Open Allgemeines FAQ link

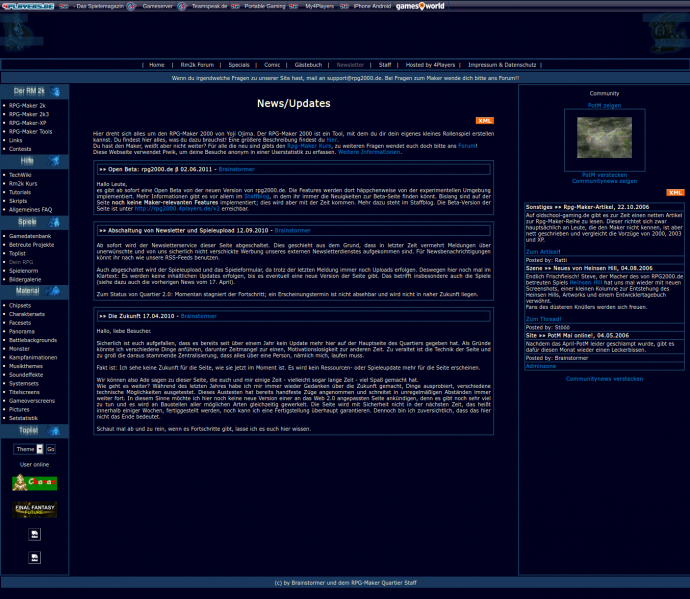(30, 209)
